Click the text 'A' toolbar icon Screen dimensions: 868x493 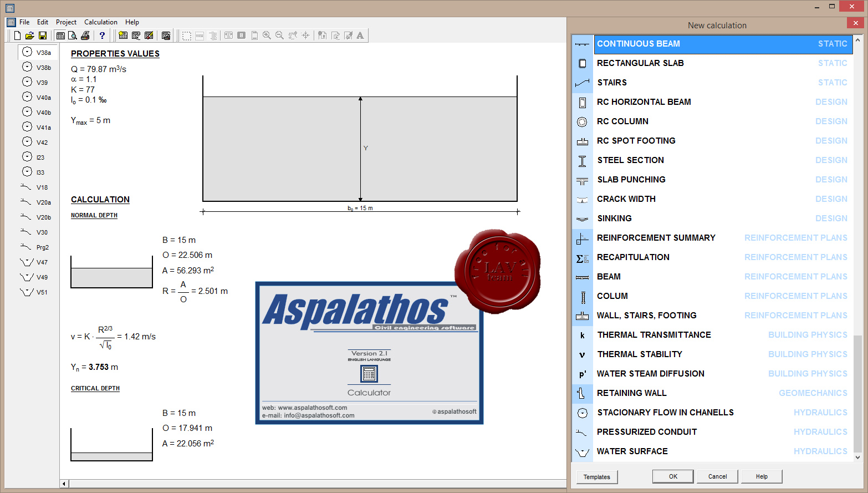tap(360, 35)
